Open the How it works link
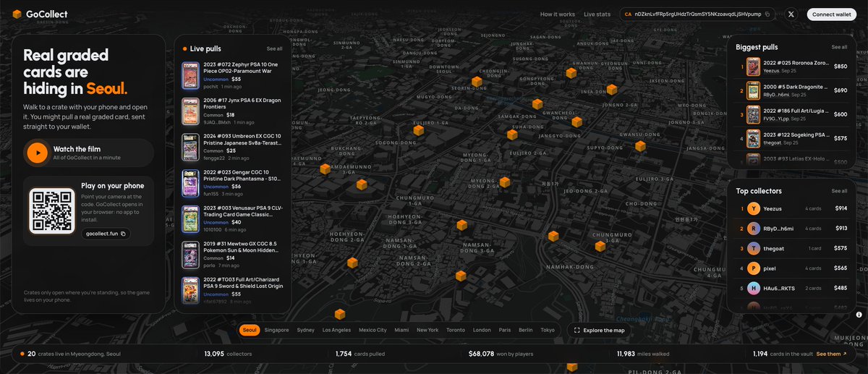Viewport: 868px width, 374px height. coord(558,14)
